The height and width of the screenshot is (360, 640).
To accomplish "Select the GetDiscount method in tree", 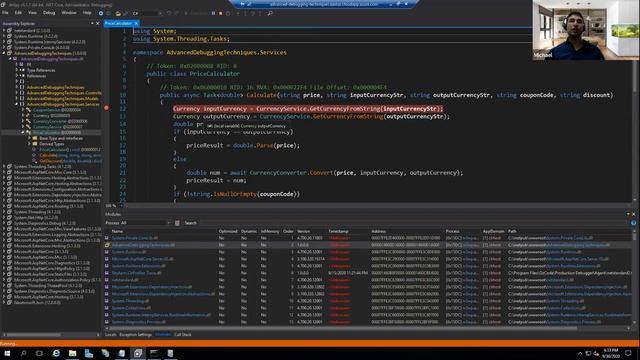I will click(70, 161).
